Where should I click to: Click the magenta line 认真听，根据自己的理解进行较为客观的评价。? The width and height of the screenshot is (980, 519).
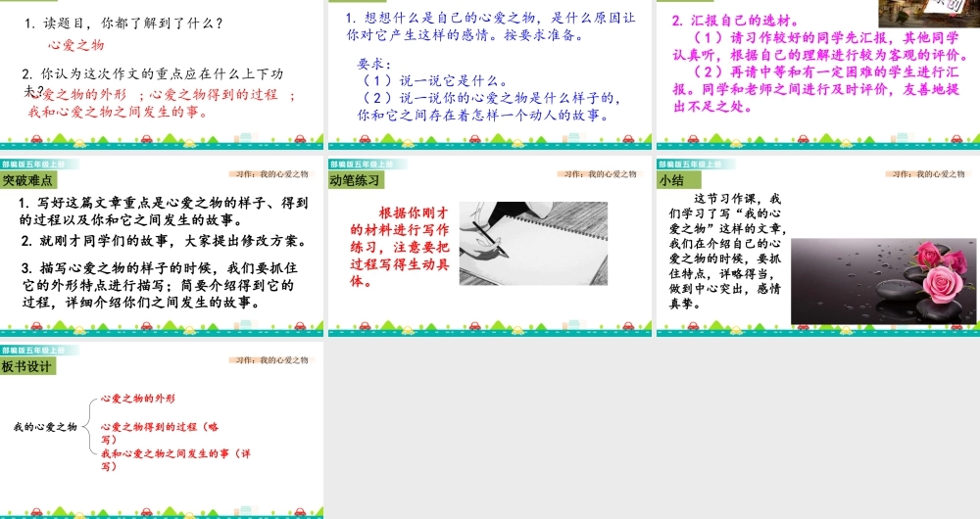820,55
